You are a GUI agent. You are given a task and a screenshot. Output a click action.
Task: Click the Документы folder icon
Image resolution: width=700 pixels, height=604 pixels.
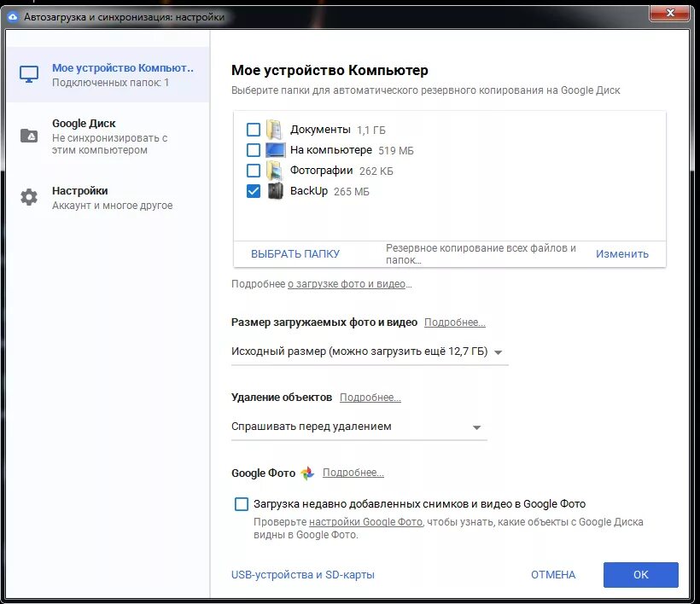274,130
